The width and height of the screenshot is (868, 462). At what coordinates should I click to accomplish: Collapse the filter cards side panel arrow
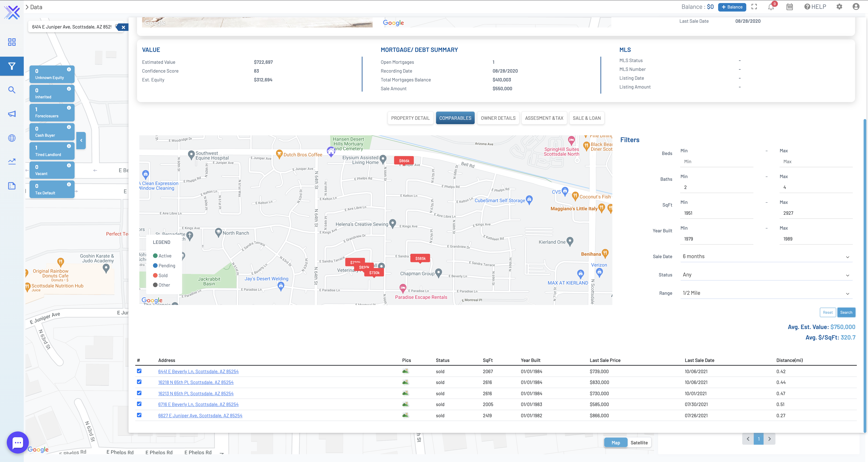81,141
